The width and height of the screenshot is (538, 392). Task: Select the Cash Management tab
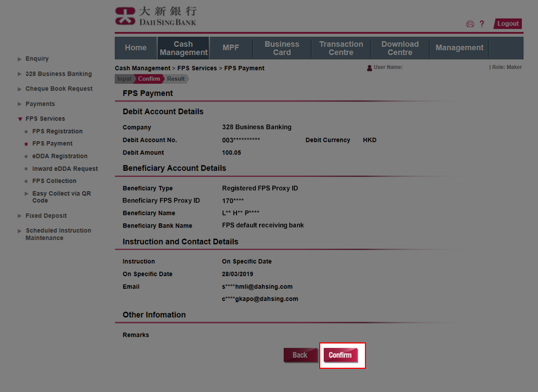[183, 48]
